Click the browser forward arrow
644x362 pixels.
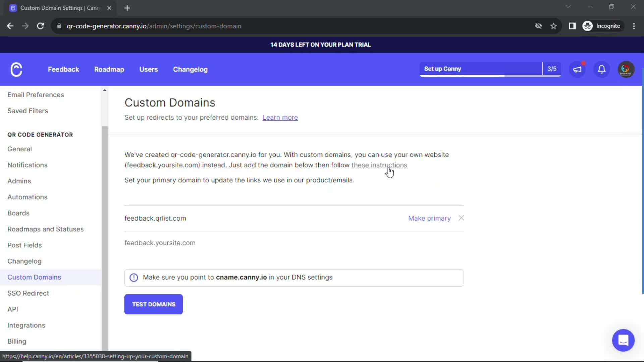(25, 26)
